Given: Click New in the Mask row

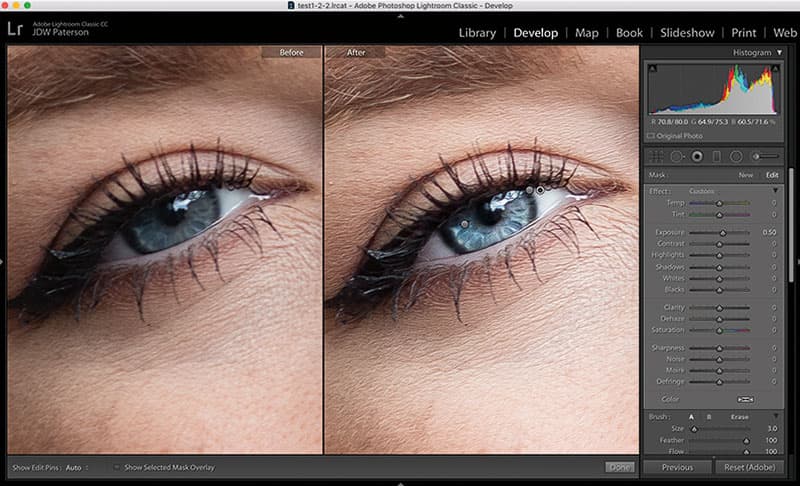Looking at the screenshot, I should 745,175.
